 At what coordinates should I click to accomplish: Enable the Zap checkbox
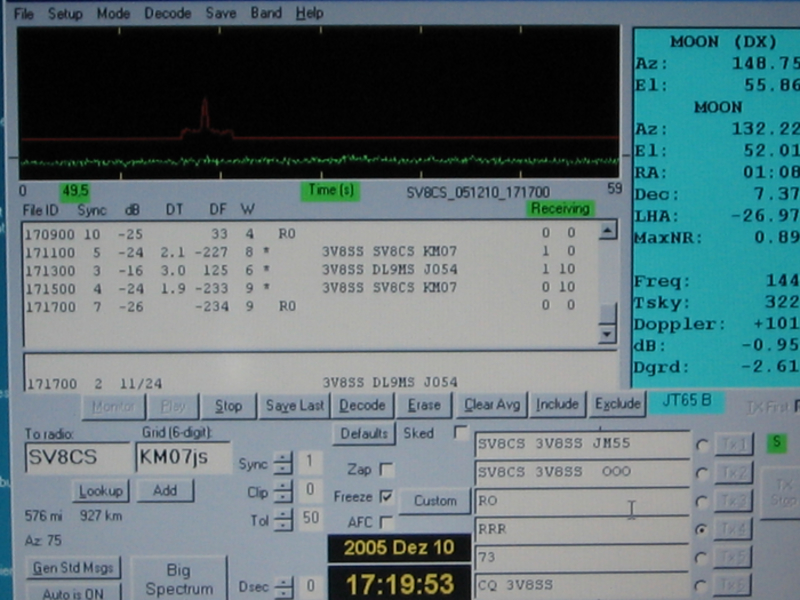386,469
